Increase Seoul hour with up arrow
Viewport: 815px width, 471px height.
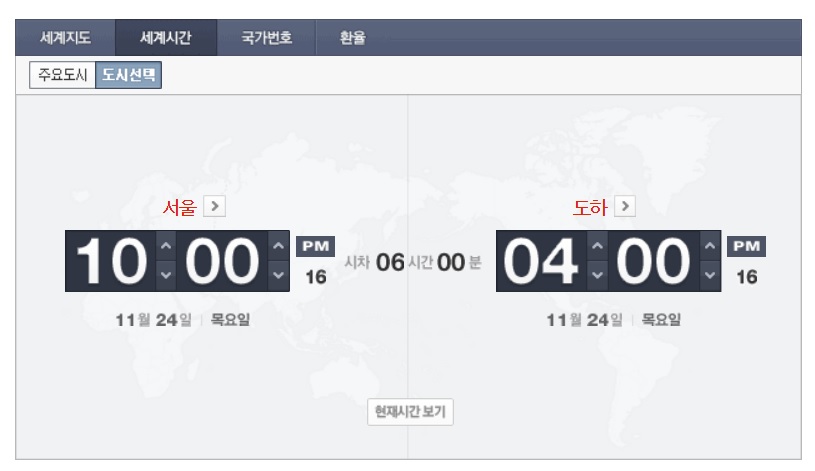166,246
